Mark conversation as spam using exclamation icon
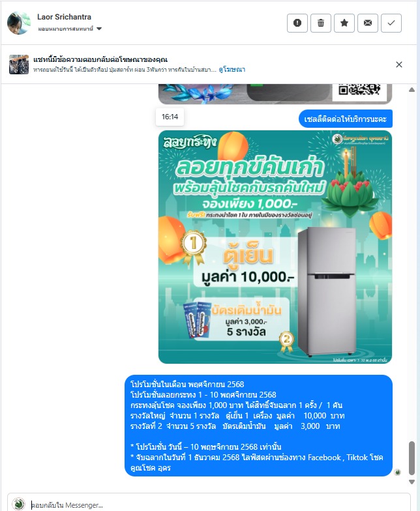The width and height of the screenshot is (420, 511). pyautogui.click(x=297, y=23)
